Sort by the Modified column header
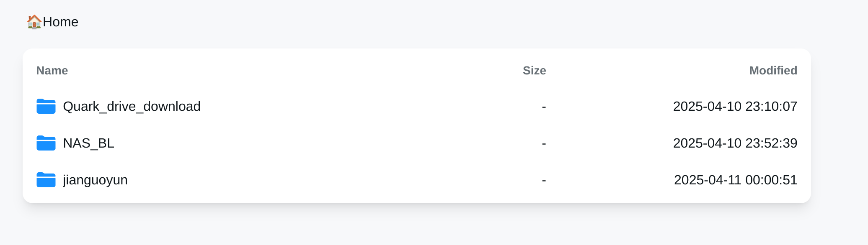The width and height of the screenshot is (868, 245). coord(773,71)
